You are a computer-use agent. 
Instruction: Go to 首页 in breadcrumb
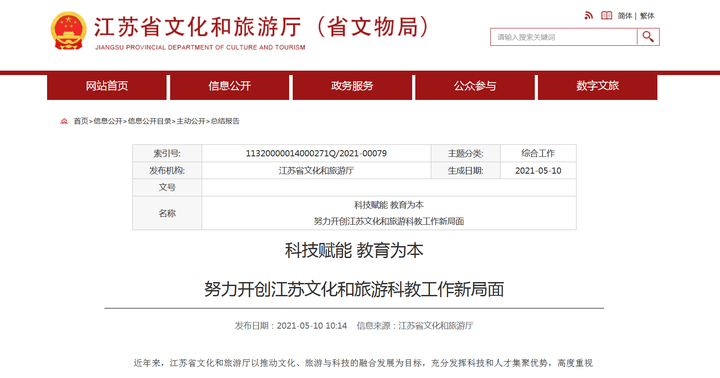coord(81,121)
